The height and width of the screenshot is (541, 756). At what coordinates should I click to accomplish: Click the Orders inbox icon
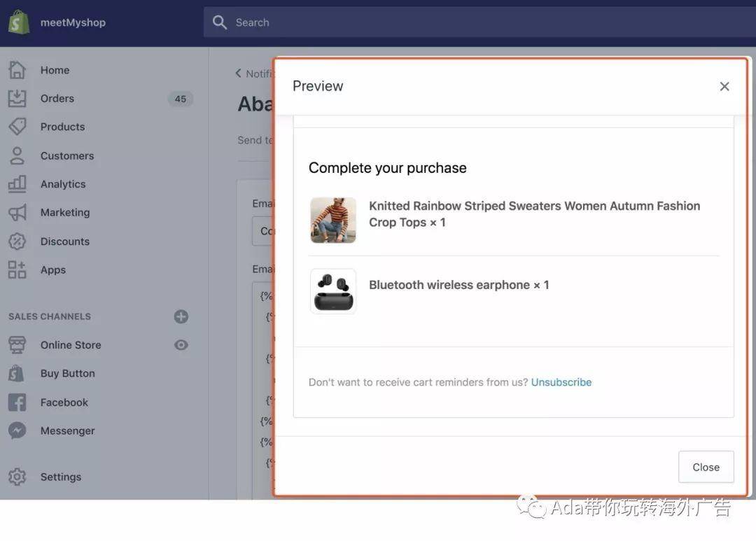pyautogui.click(x=17, y=99)
